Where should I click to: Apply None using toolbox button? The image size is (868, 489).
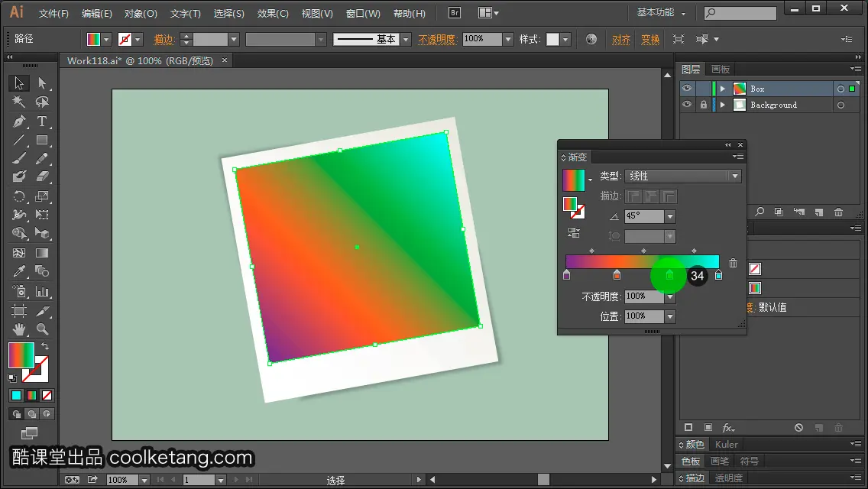(47, 396)
